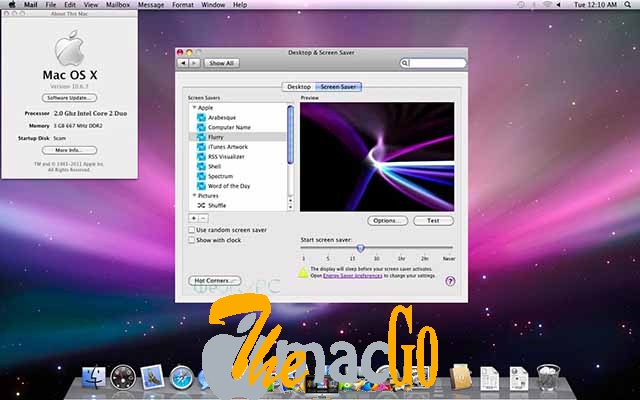
Task: Open Mail from the Dock
Action: (152, 377)
